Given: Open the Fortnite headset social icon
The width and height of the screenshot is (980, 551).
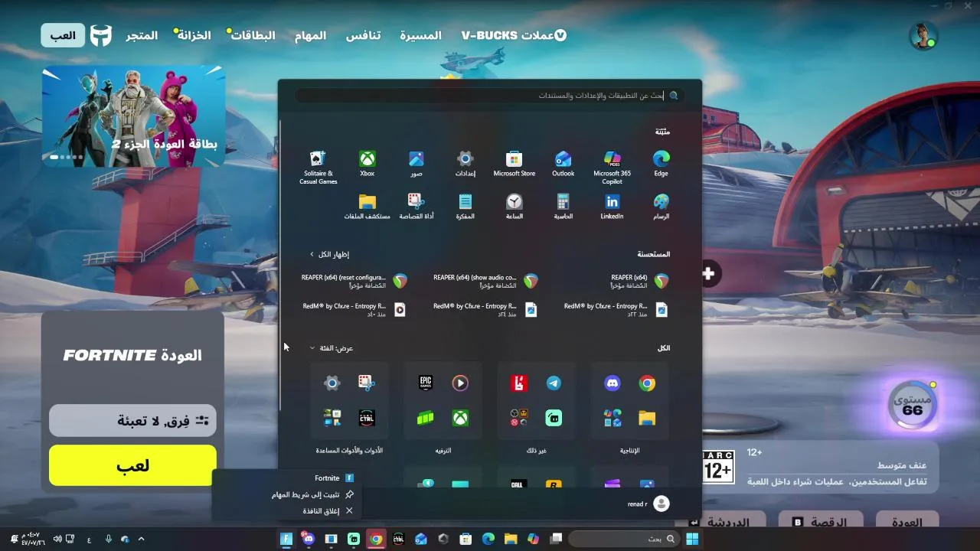Looking at the screenshot, I should (x=101, y=35).
